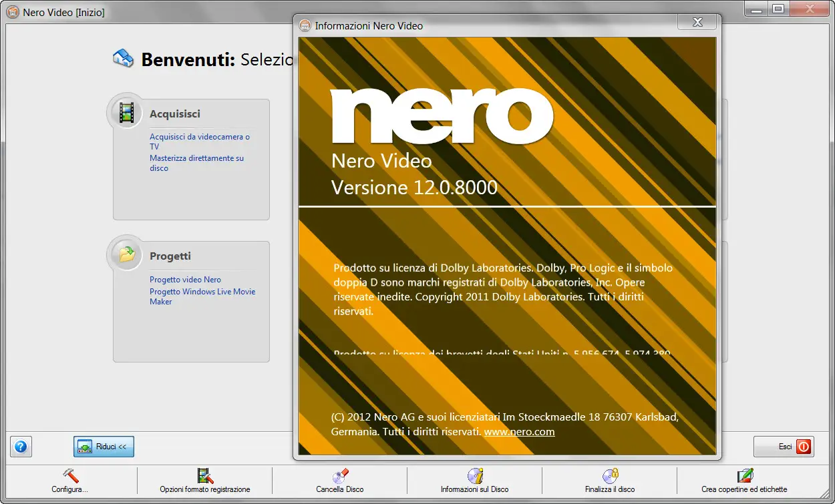Click the Informazioni Nero Video dialog icon
The image size is (835, 504).
click(305, 25)
